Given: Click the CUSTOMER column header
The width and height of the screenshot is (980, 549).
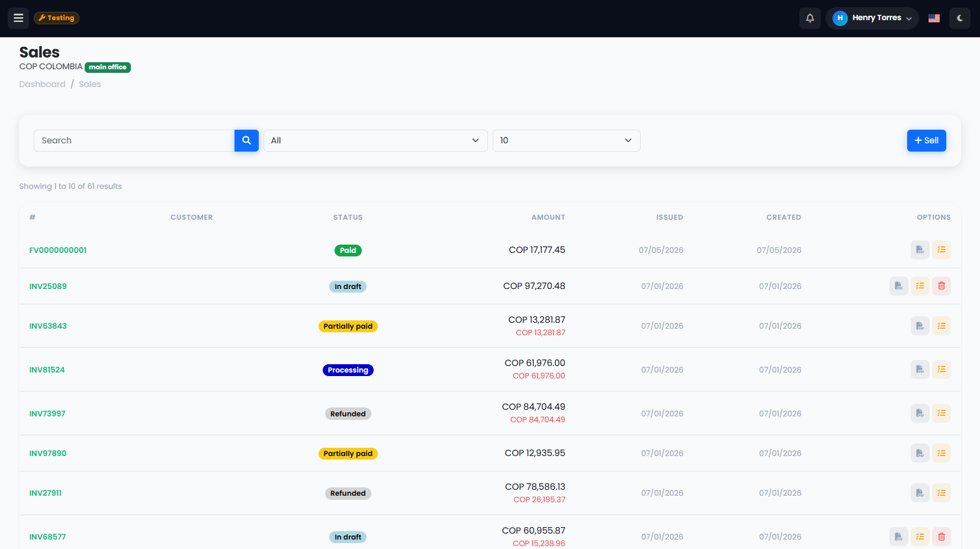Looking at the screenshot, I should click(x=191, y=217).
